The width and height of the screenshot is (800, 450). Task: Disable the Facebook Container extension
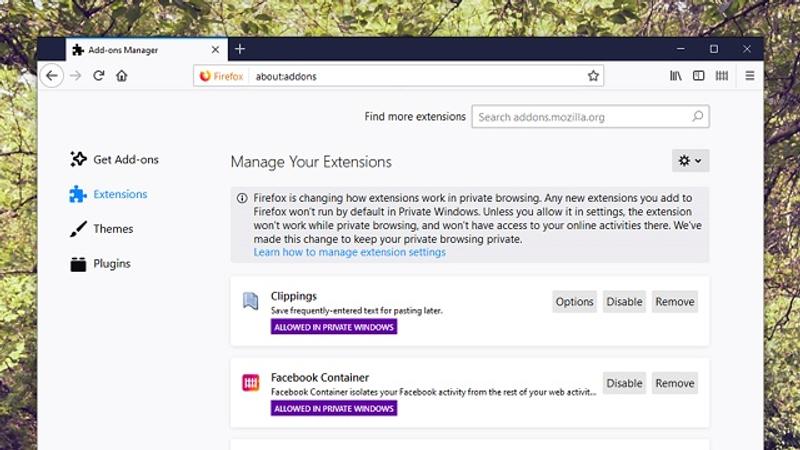[624, 383]
